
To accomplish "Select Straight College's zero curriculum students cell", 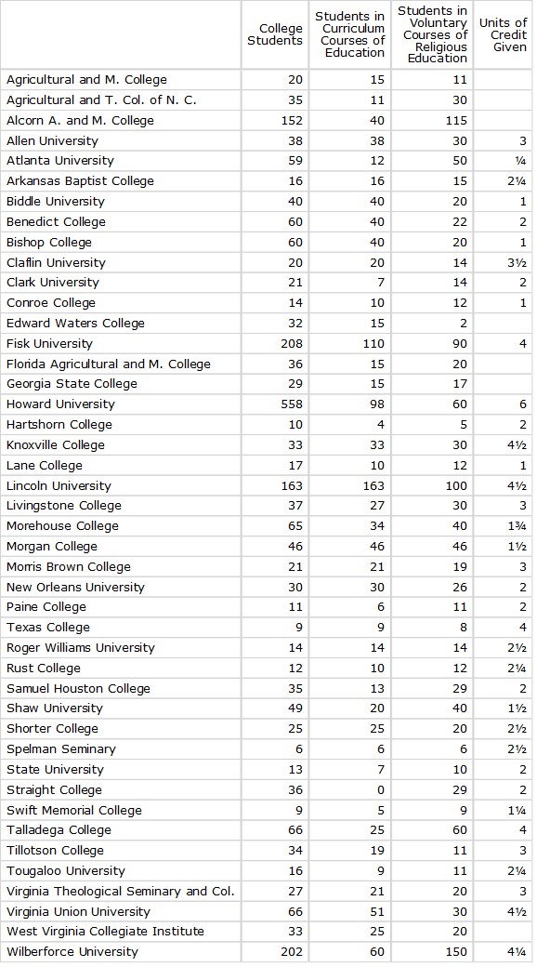I will (x=349, y=790).
